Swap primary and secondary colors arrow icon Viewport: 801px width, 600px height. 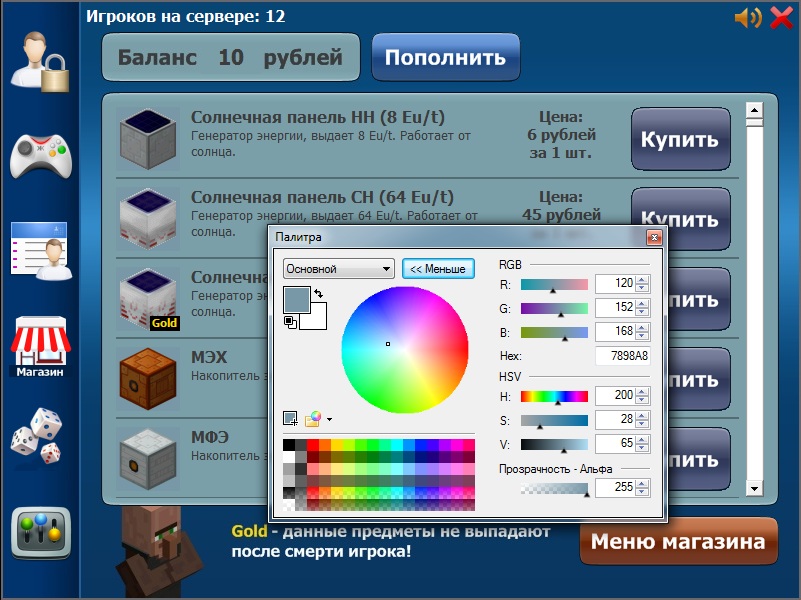pyautogui.click(x=319, y=293)
